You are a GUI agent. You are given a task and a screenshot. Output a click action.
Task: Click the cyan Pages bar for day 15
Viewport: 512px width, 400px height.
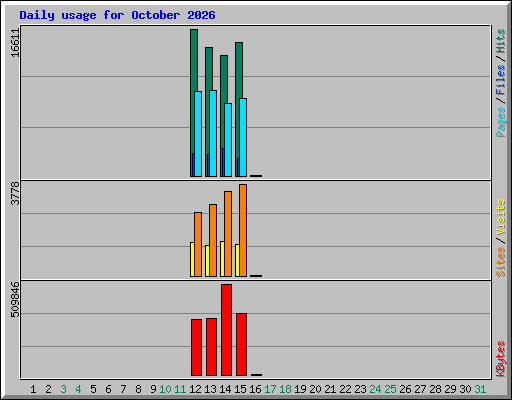pos(243,137)
